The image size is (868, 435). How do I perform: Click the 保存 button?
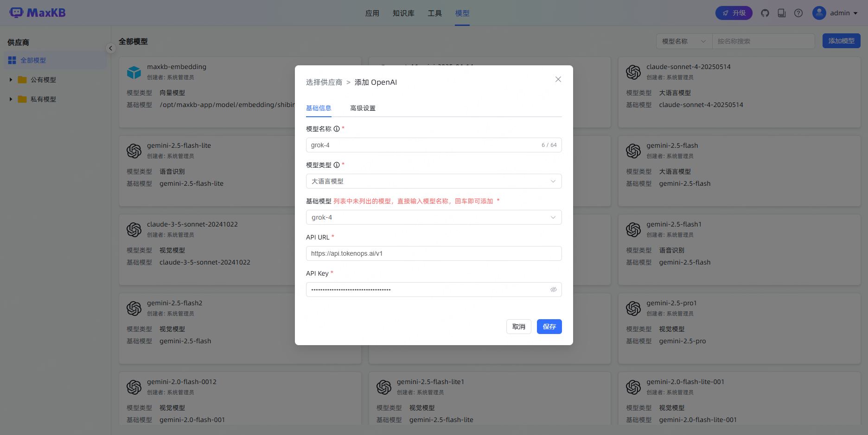pyautogui.click(x=549, y=327)
